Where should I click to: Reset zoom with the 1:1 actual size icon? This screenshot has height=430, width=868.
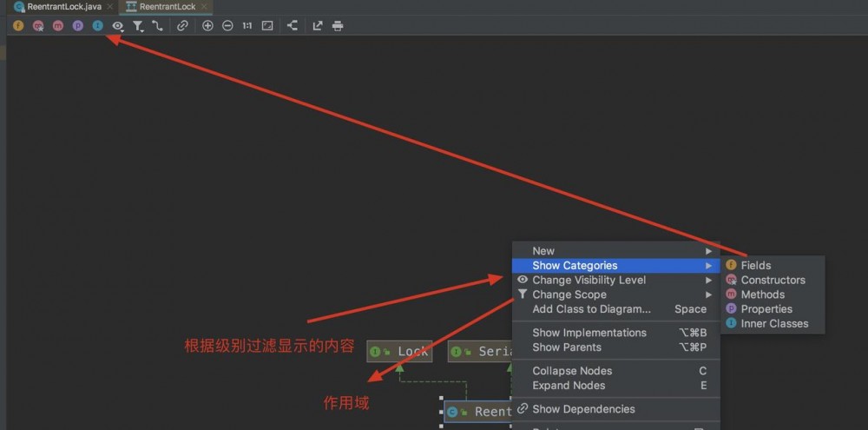(247, 25)
